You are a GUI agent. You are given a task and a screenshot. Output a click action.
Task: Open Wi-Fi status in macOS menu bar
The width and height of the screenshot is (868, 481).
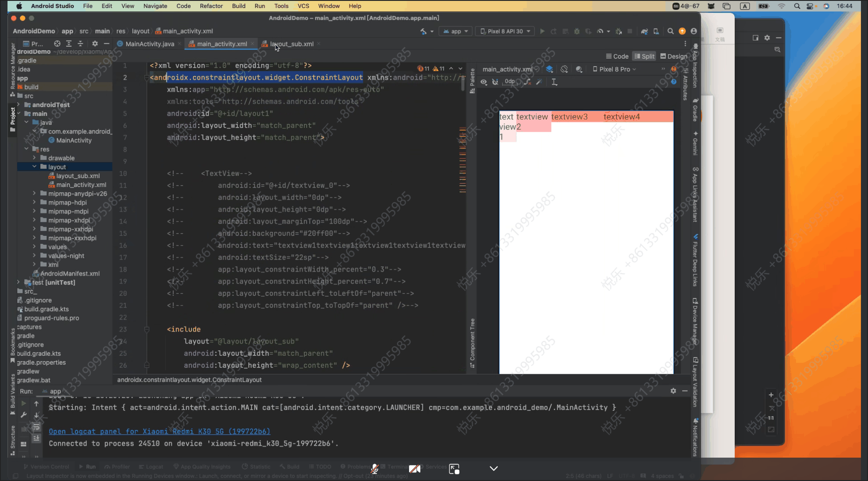pos(782,6)
